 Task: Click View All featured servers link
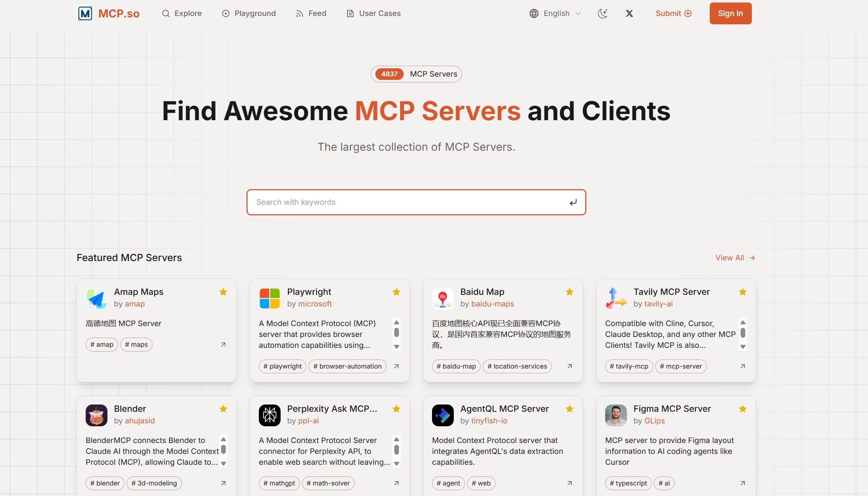735,258
